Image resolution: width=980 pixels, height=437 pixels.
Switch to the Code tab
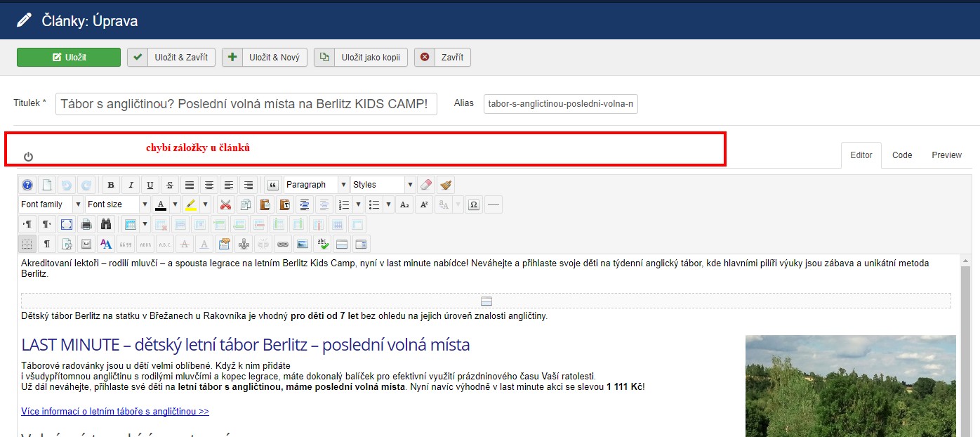click(901, 155)
